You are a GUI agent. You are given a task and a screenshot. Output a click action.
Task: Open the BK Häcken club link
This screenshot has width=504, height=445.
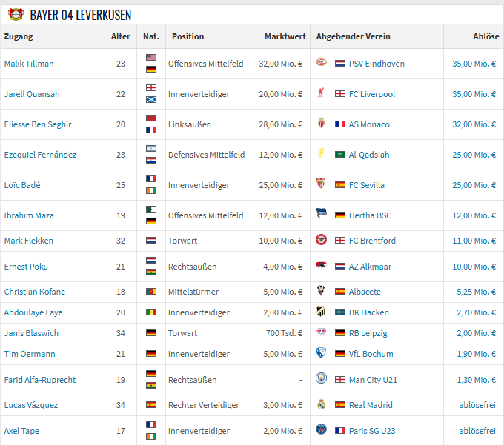pos(369,312)
